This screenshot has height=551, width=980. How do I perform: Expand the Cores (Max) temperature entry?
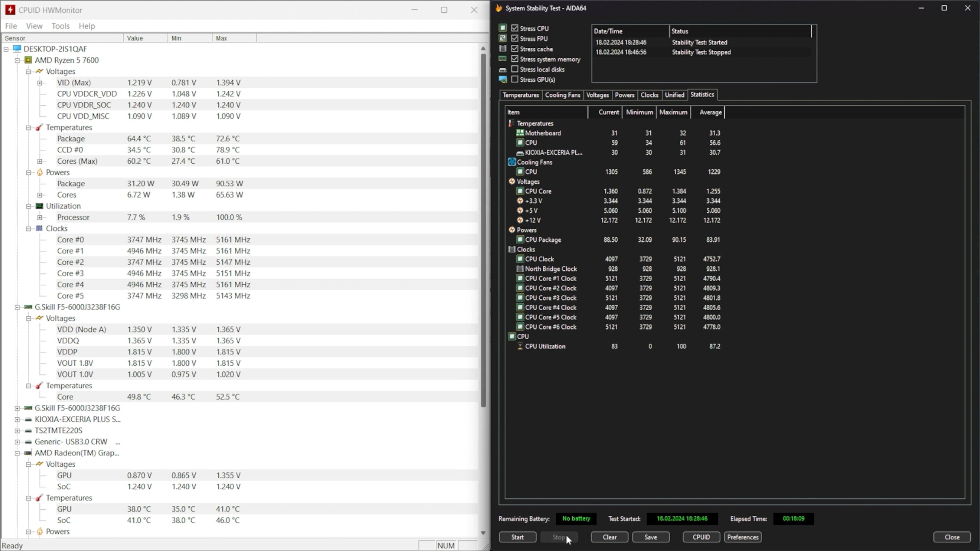click(x=40, y=161)
